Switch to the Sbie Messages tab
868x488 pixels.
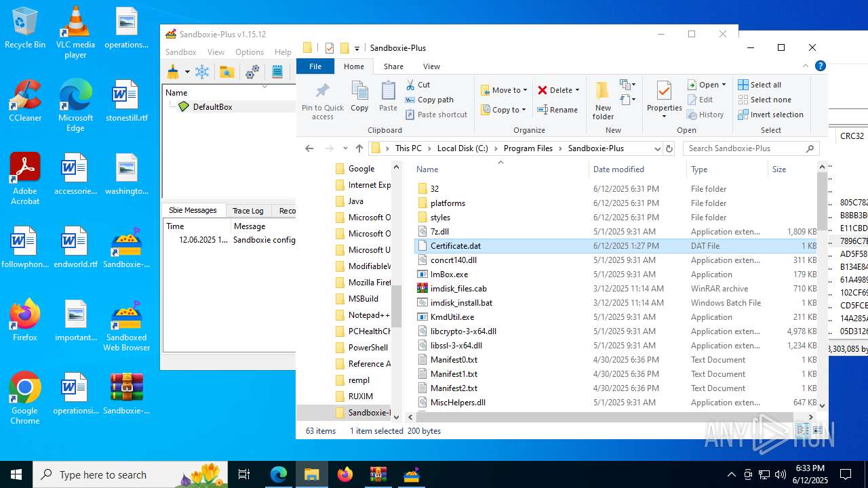[x=193, y=210]
